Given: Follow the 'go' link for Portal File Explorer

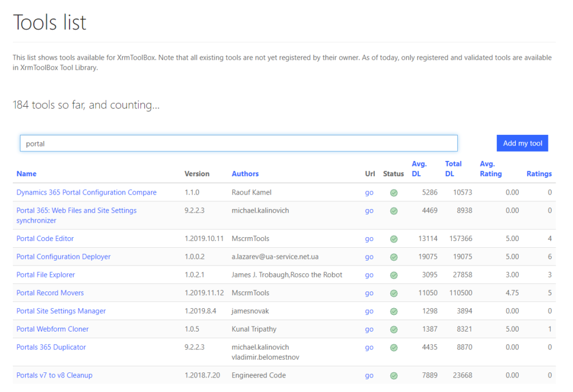Looking at the screenshot, I should coord(369,275).
